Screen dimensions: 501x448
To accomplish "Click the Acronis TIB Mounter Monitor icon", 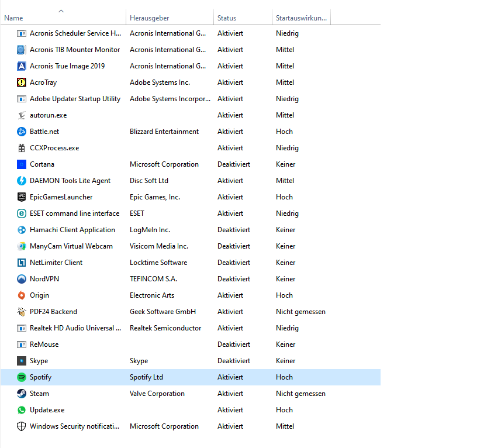I will tap(22, 50).
